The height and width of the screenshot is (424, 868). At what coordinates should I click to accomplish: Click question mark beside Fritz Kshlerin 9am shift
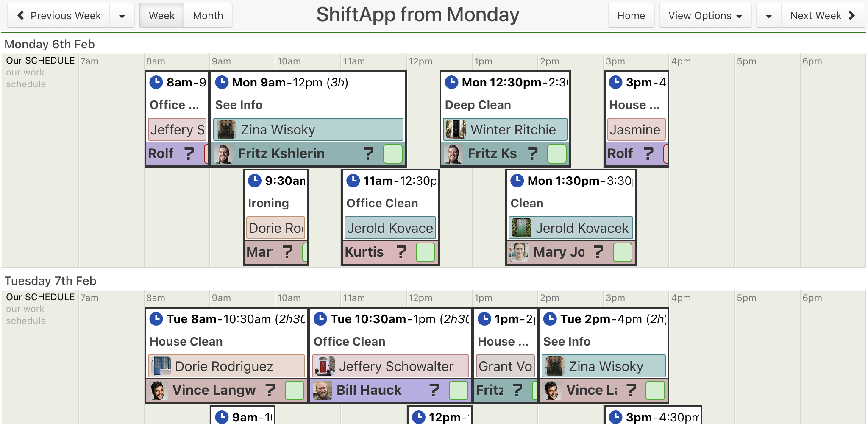coord(369,153)
